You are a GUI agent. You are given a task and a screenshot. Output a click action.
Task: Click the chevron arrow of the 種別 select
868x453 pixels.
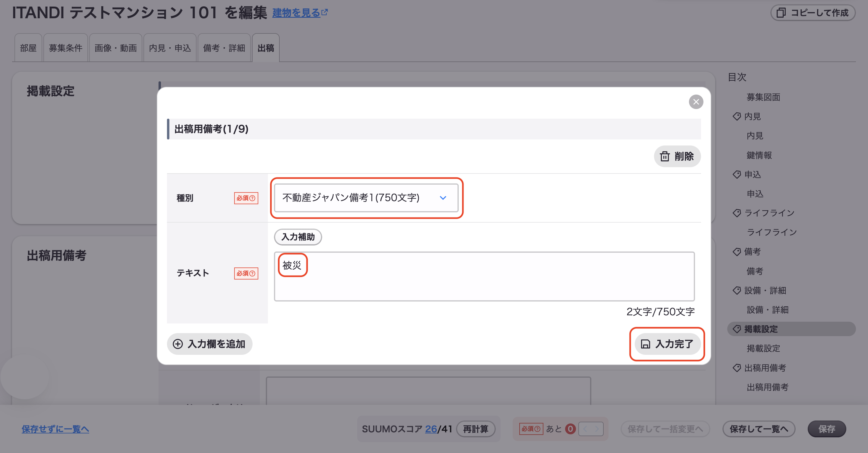(x=443, y=198)
